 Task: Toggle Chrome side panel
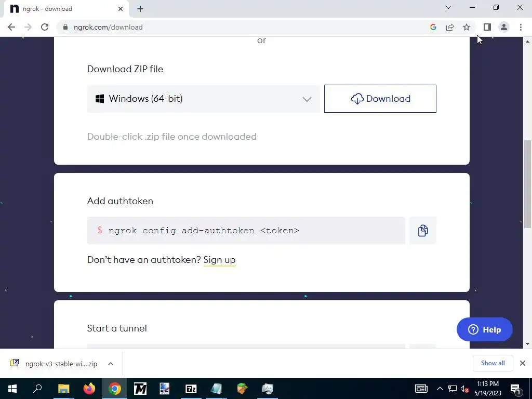[487, 27]
